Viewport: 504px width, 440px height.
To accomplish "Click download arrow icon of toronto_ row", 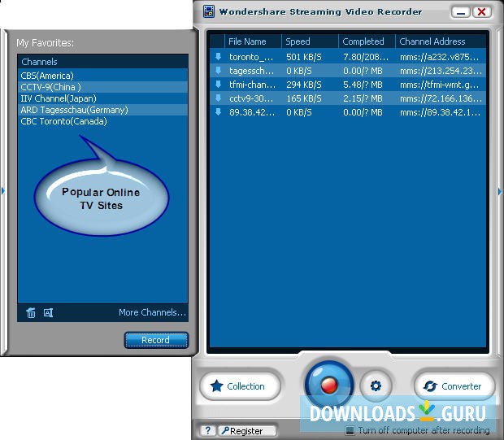I will point(218,57).
